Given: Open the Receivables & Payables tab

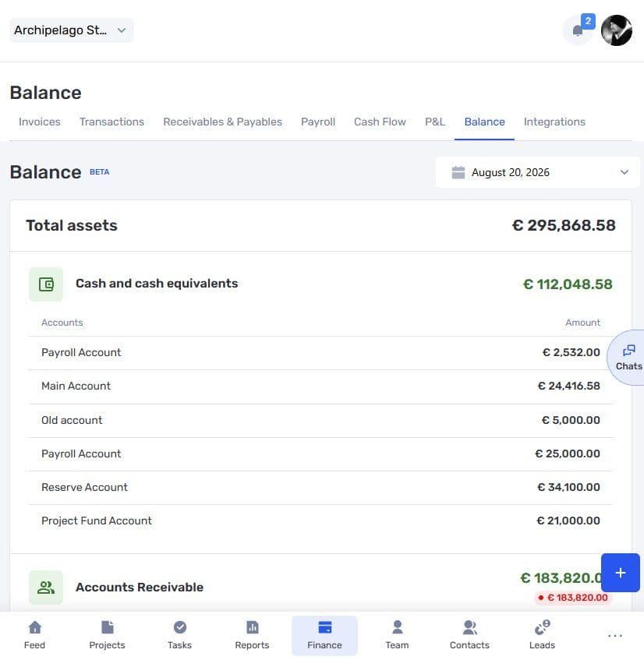Looking at the screenshot, I should tap(222, 122).
